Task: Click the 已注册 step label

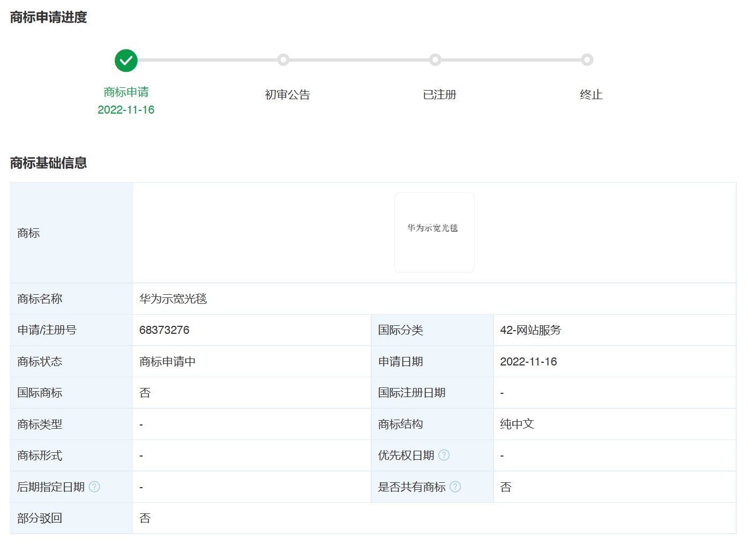Action: click(x=439, y=95)
